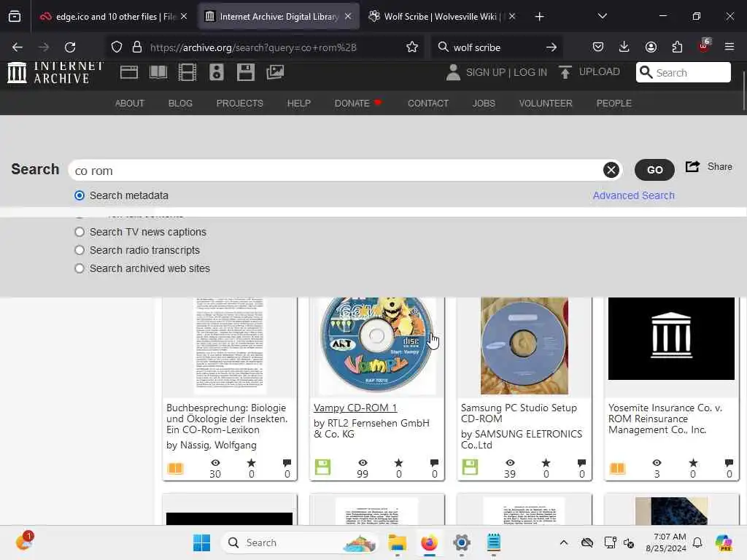This screenshot has width=747, height=560.
Task: Open the Firefox extensions puzzle icon
Action: pos(677,47)
